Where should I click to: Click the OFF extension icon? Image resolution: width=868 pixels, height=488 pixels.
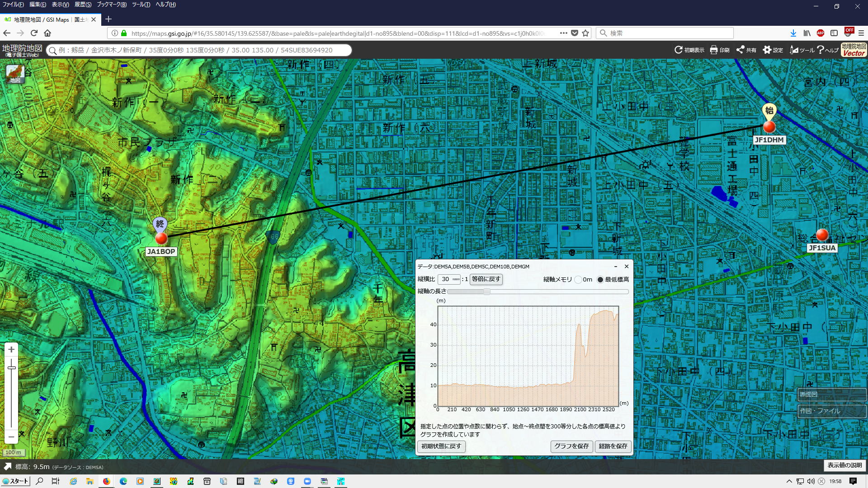[849, 32]
